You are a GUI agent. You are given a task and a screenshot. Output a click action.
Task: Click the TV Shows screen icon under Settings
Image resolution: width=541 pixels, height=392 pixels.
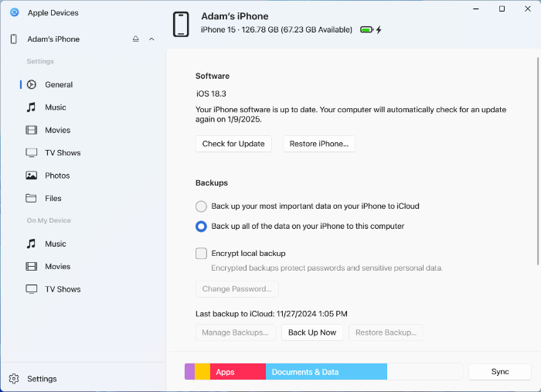point(32,153)
